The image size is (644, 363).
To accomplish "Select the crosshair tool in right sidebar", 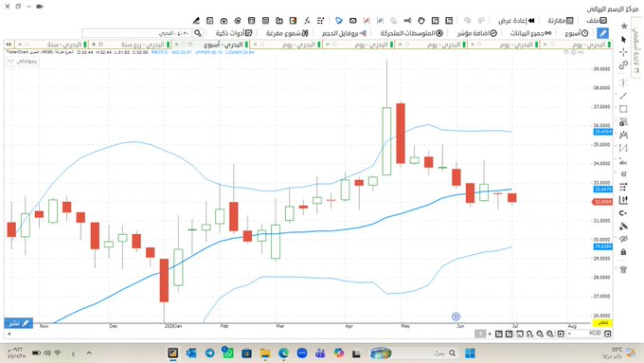I will tap(624, 52).
